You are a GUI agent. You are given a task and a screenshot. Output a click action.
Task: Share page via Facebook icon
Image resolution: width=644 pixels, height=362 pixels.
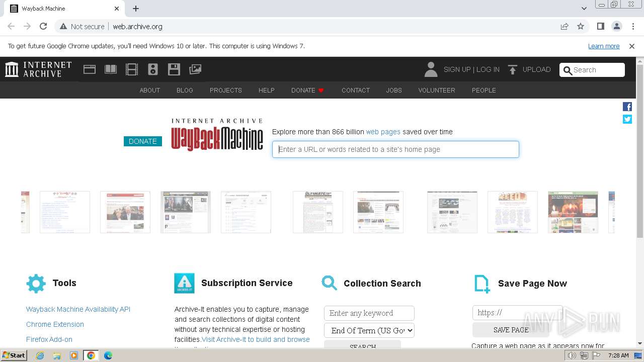(x=627, y=107)
